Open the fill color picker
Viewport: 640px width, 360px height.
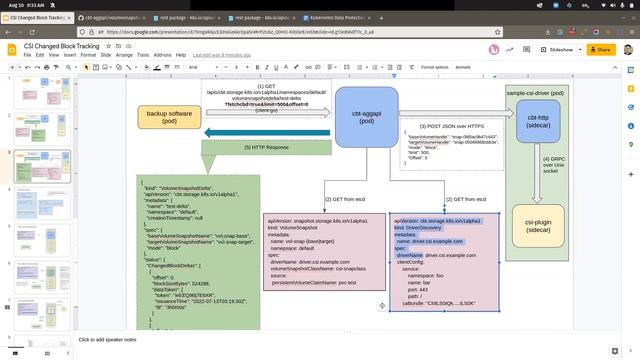pyautogui.click(x=147, y=67)
